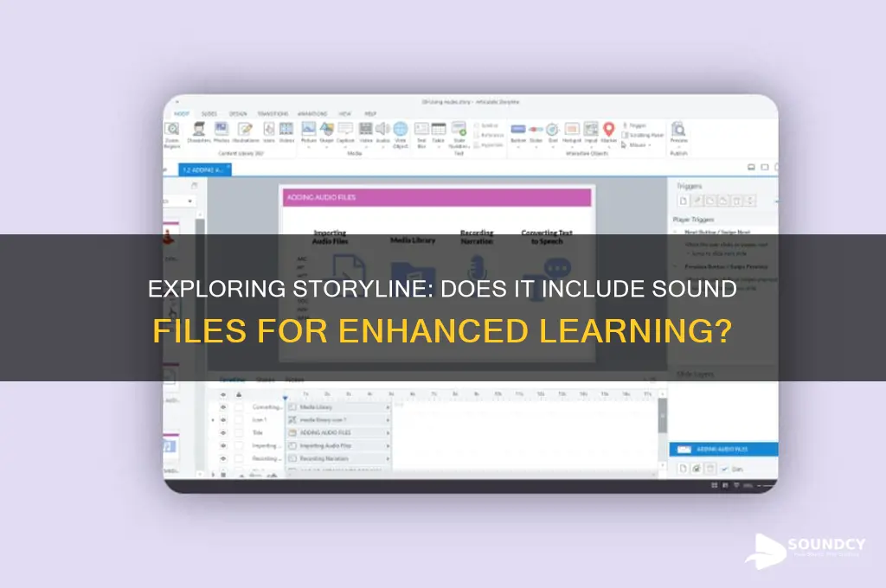The height and width of the screenshot is (588, 886).
Task: Insert a Symbol from Text group
Action: 486,125
